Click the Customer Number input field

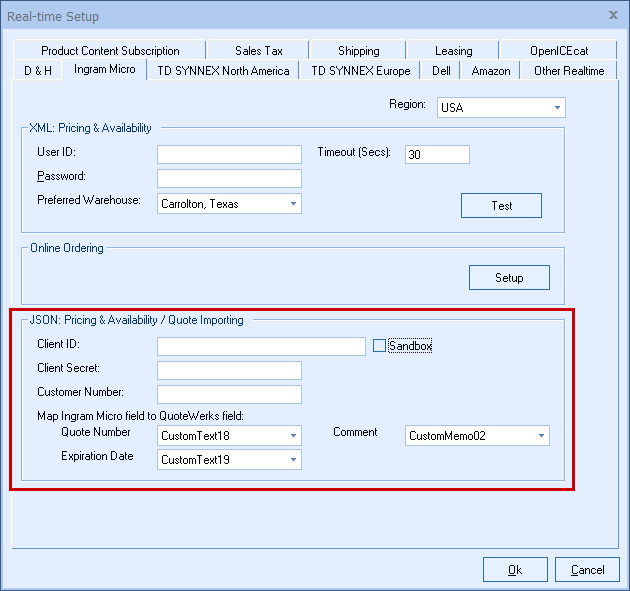pos(229,395)
